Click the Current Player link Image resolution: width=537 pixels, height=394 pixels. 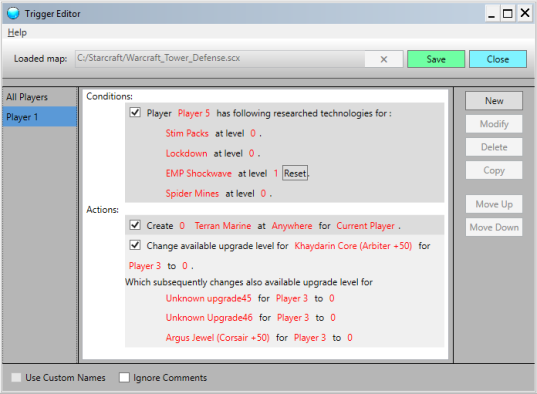pos(365,226)
